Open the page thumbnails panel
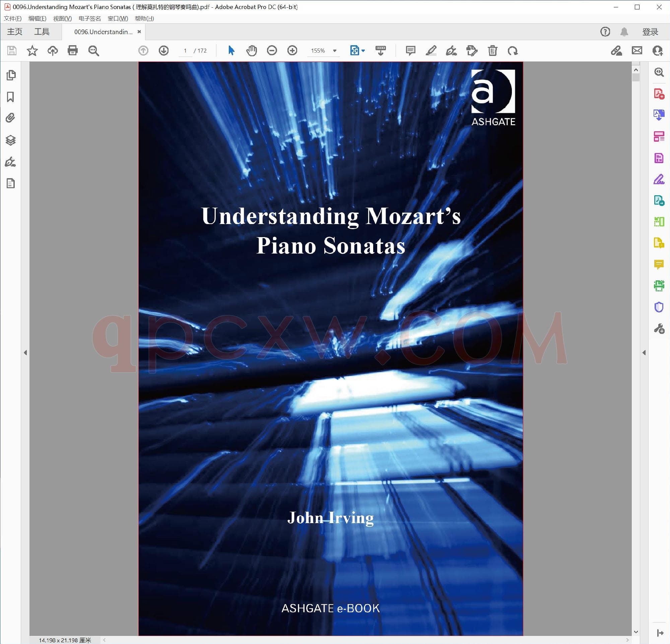 coord(11,75)
